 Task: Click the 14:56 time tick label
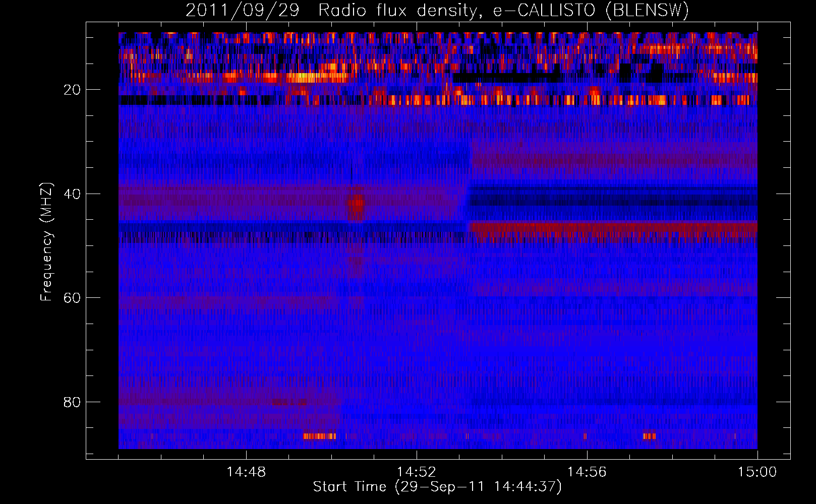(587, 472)
